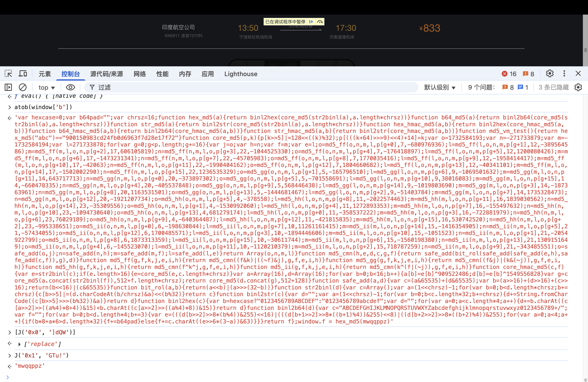Open console settings gear icon
Viewport: 588px width, 382px height.
578,87
